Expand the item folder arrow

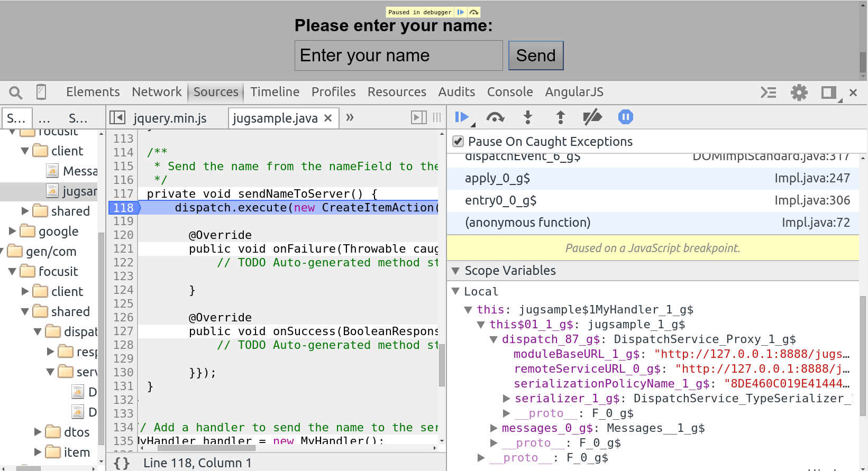pyautogui.click(x=38, y=452)
